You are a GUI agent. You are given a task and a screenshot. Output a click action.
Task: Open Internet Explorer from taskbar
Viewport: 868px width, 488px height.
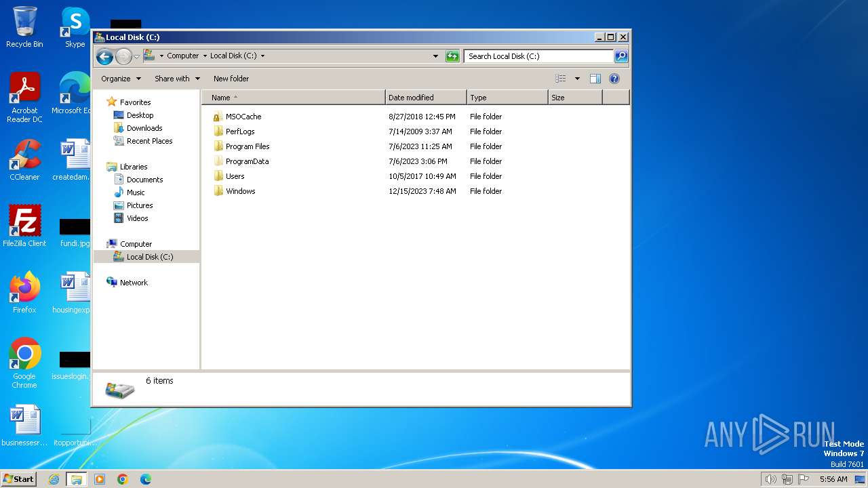54,479
